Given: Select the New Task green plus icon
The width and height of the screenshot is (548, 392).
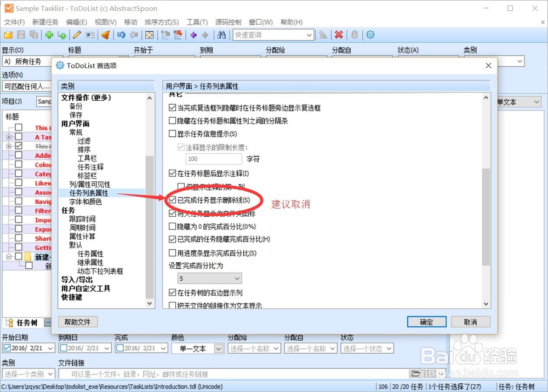Looking at the screenshot, I should click(x=49, y=34).
